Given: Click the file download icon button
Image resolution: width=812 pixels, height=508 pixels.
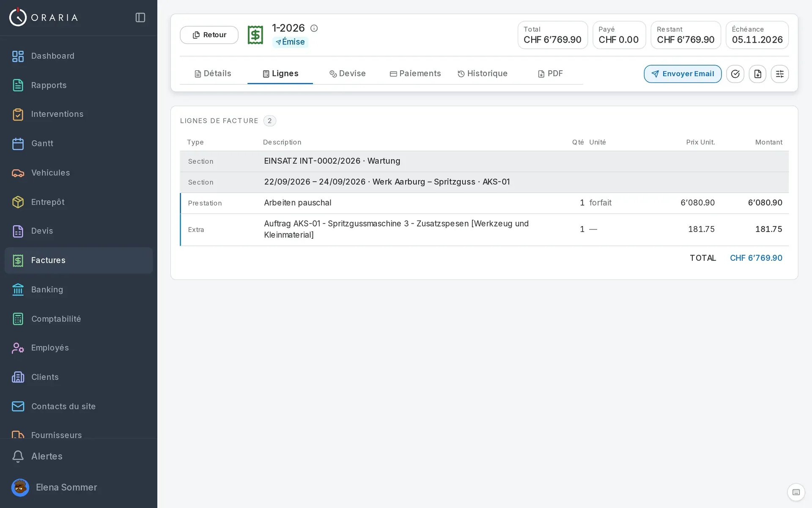Looking at the screenshot, I should point(757,74).
